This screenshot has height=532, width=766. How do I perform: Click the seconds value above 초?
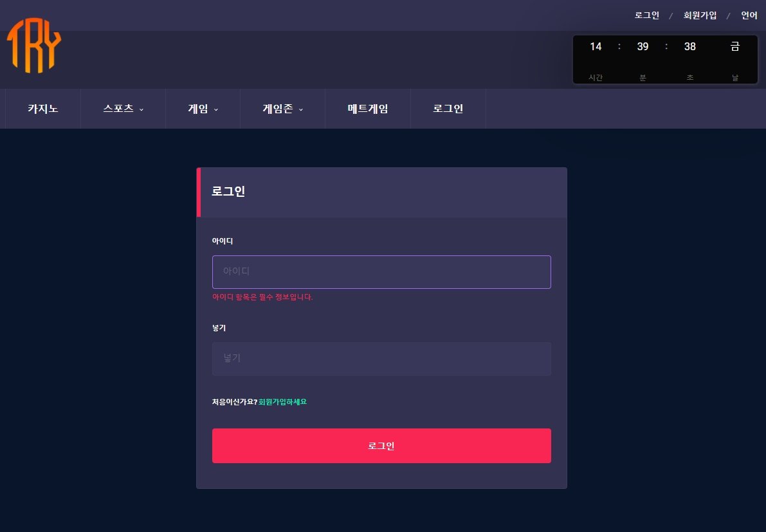click(x=689, y=46)
